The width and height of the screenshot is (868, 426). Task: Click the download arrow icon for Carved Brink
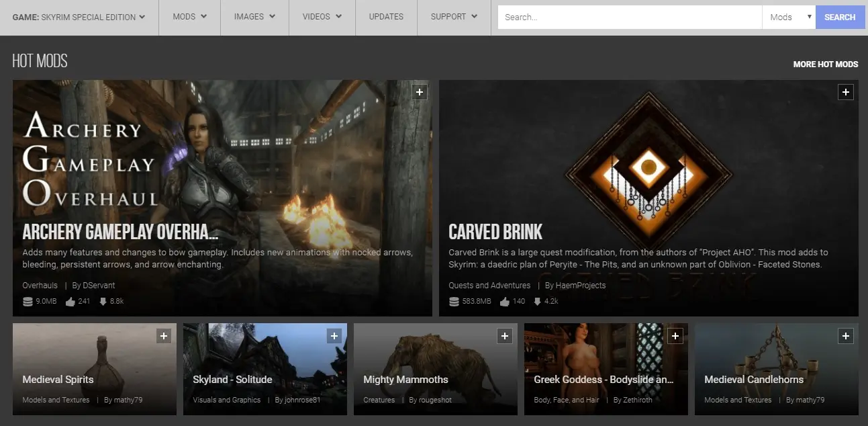click(x=538, y=302)
